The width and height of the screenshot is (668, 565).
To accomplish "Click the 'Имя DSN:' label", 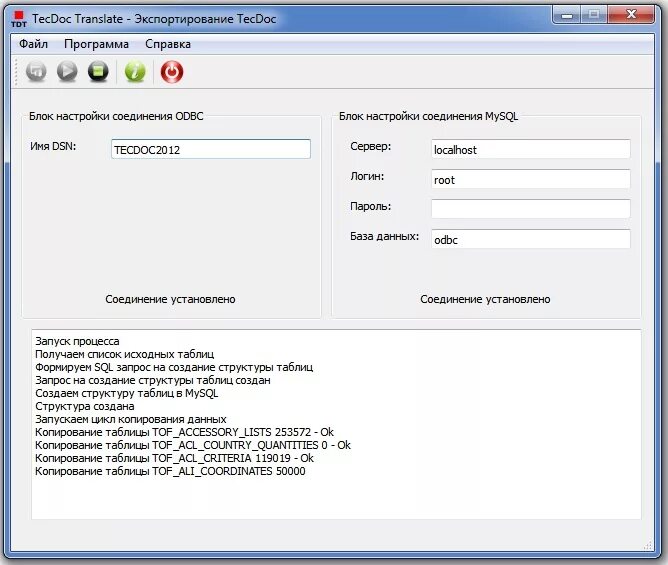I will 53,146.
